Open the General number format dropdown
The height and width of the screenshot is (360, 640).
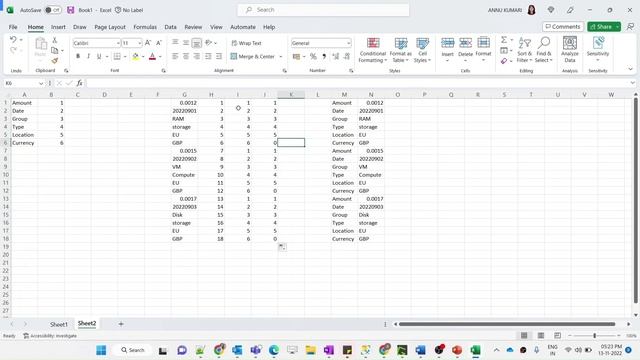(348, 43)
